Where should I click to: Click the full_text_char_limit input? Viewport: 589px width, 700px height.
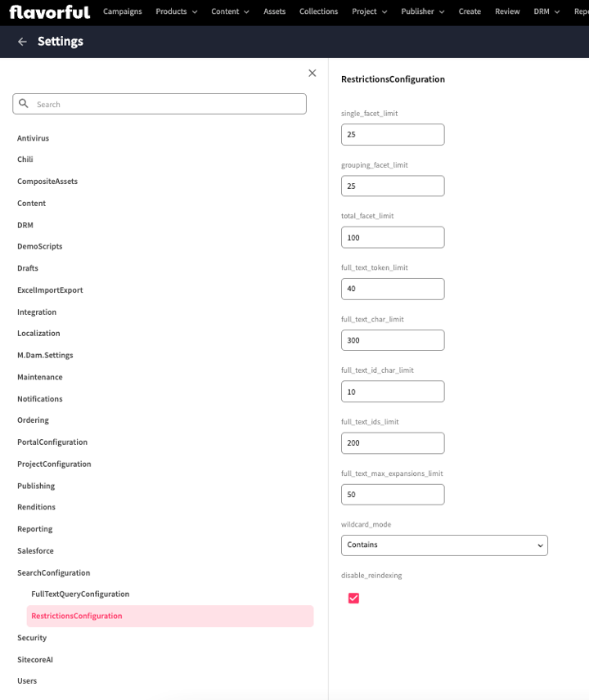coord(393,340)
